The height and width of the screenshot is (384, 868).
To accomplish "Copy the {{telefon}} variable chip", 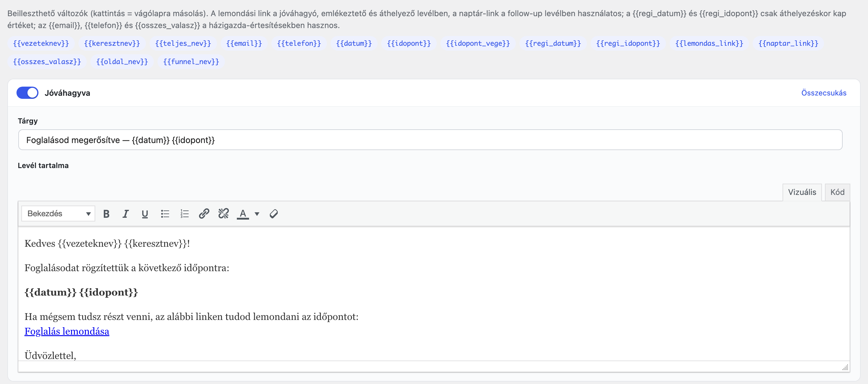I will [299, 43].
